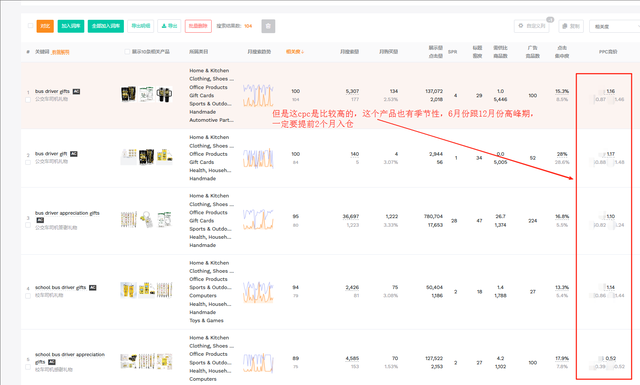Viewport: 640px width, 385px height.
Task: Select row checkbox for bus driver gifts
Action: (28, 99)
